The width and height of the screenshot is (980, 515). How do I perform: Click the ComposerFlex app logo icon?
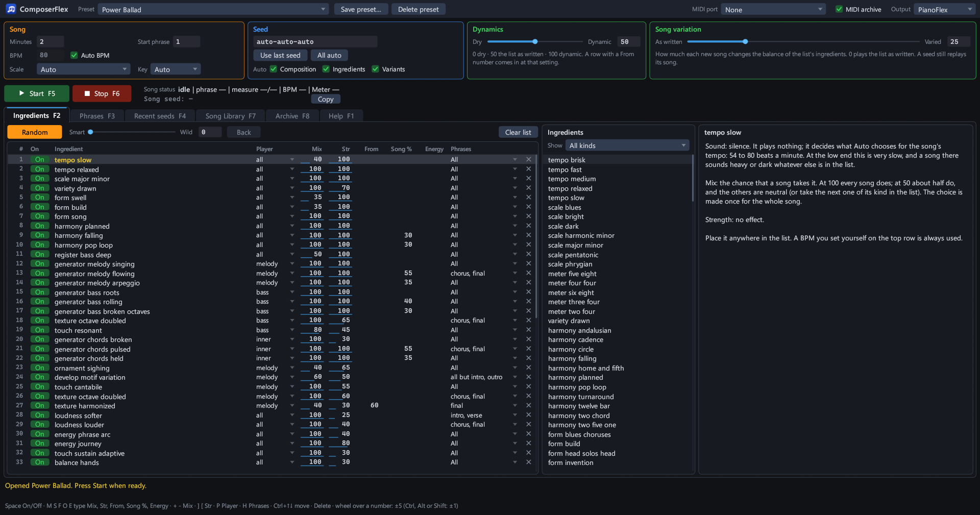click(x=11, y=9)
